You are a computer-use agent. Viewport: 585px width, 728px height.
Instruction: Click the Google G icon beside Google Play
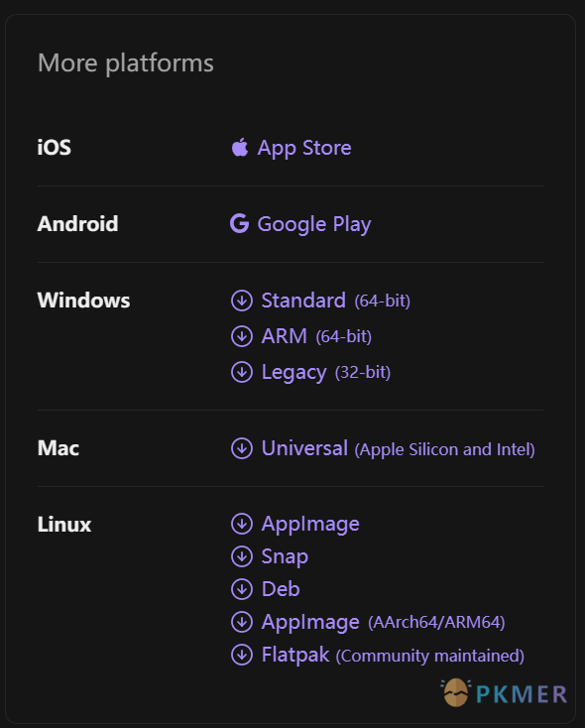point(240,223)
